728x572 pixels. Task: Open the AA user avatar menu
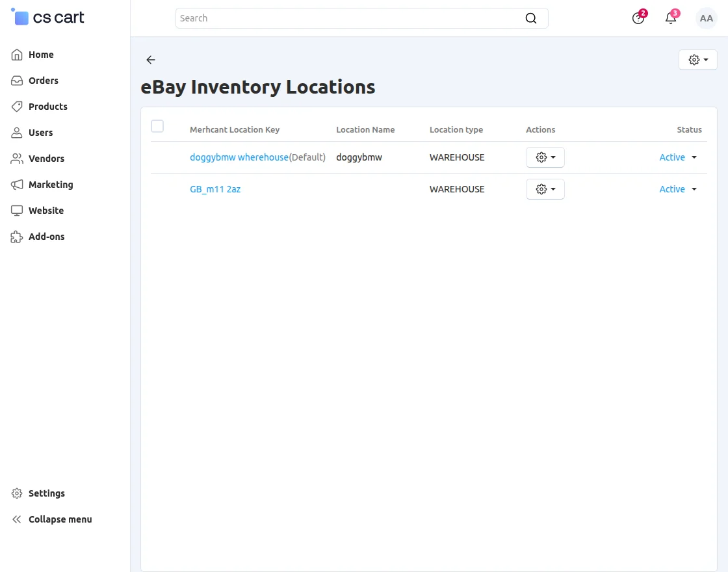pyautogui.click(x=706, y=18)
